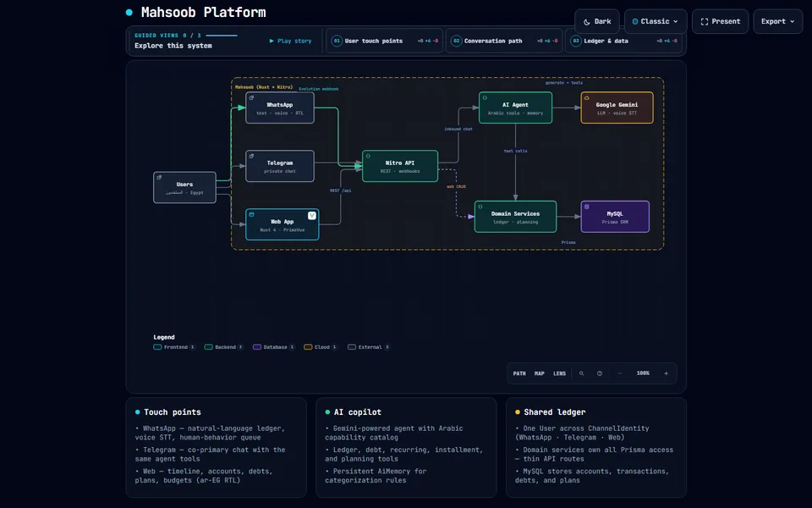Toggle the Cloud legend filter

tap(320, 347)
